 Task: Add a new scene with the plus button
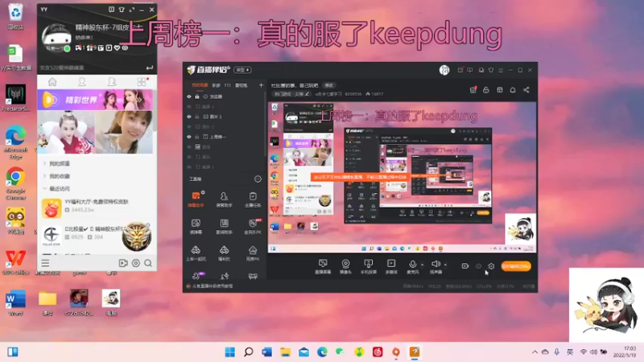tap(261, 85)
